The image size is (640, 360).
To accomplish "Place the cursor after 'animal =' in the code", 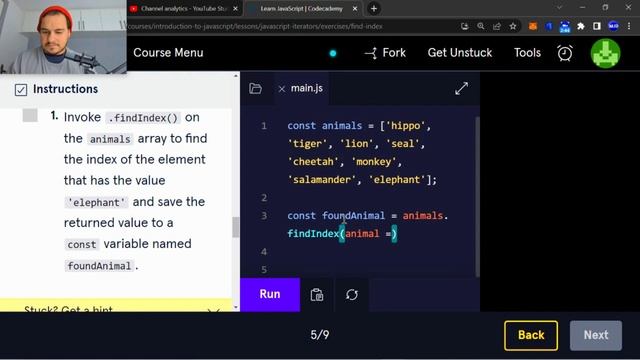I will [391, 234].
